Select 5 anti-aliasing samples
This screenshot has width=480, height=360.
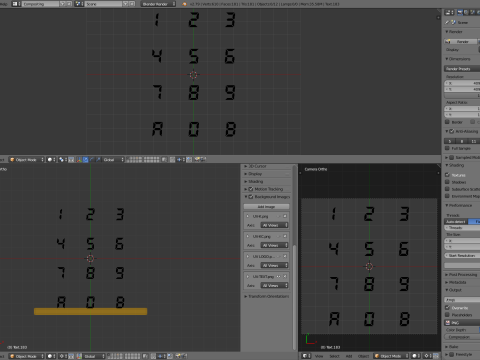click(x=450, y=141)
